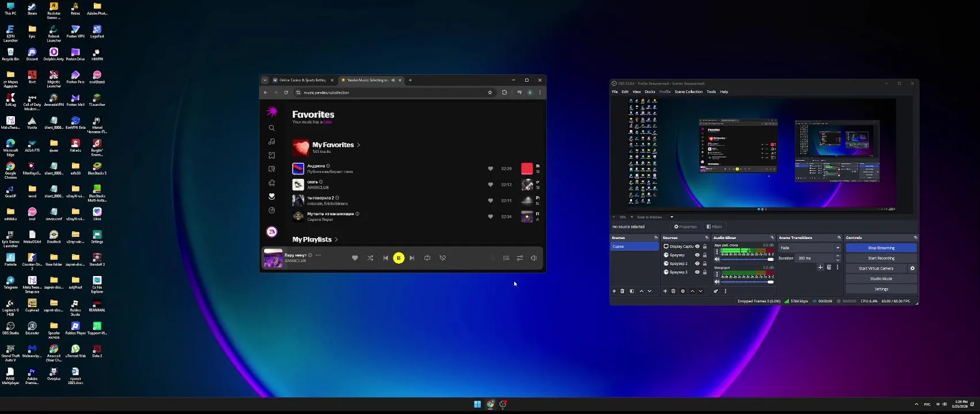Enable Studio Mode in OBS
Screen dimensions: 980x414
click(x=881, y=279)
